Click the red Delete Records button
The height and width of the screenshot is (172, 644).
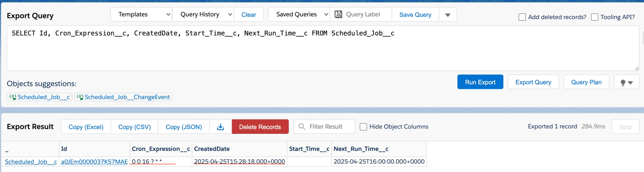click(x=260, y=127)
